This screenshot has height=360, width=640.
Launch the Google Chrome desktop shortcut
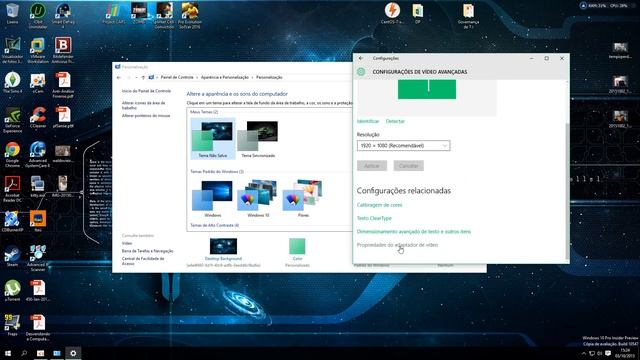[12, 155]
